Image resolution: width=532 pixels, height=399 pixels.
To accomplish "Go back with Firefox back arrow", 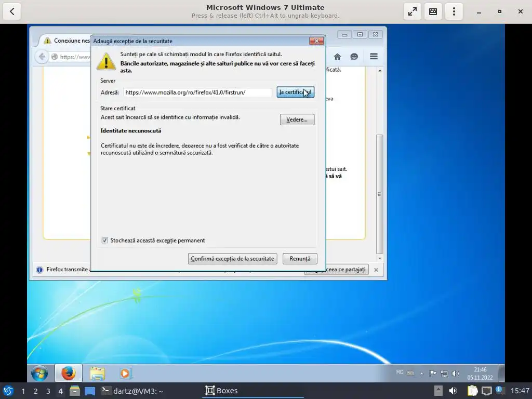I will [x=42, y=57].
